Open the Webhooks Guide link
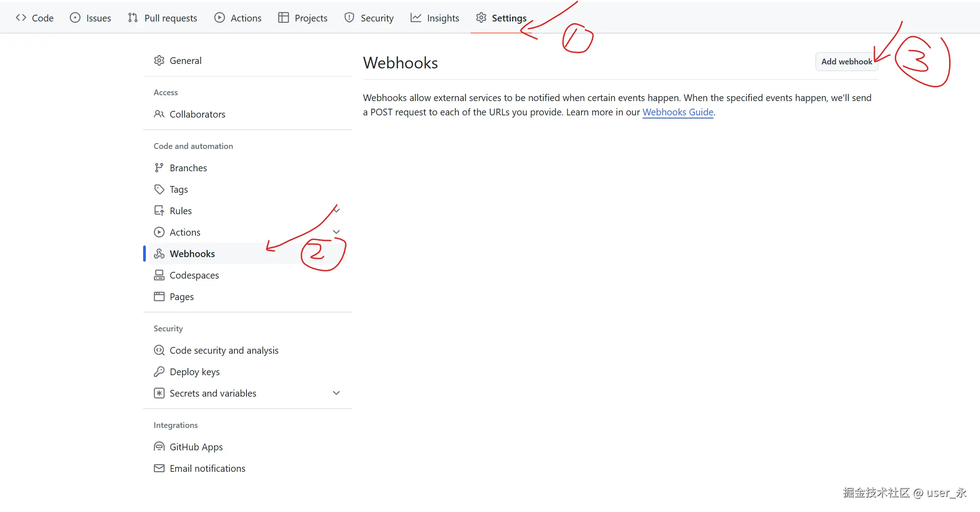This screenshot has height=512, width=980. coord(678,112)
